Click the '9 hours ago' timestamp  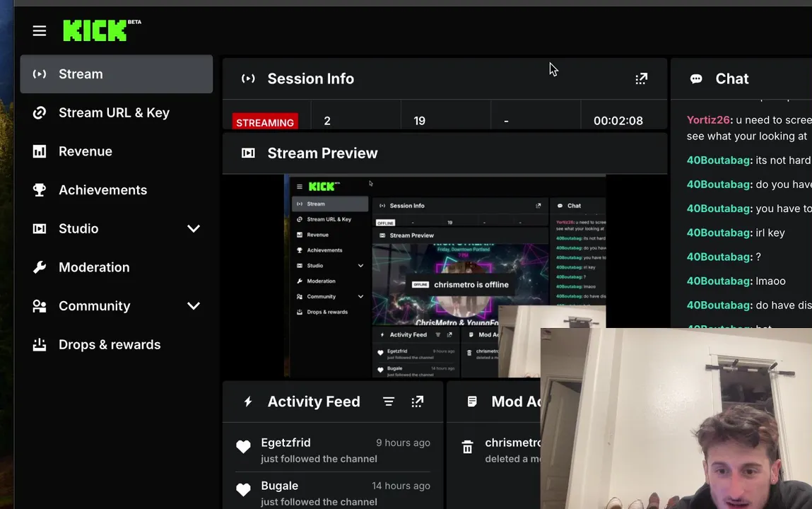pos(403,443)
